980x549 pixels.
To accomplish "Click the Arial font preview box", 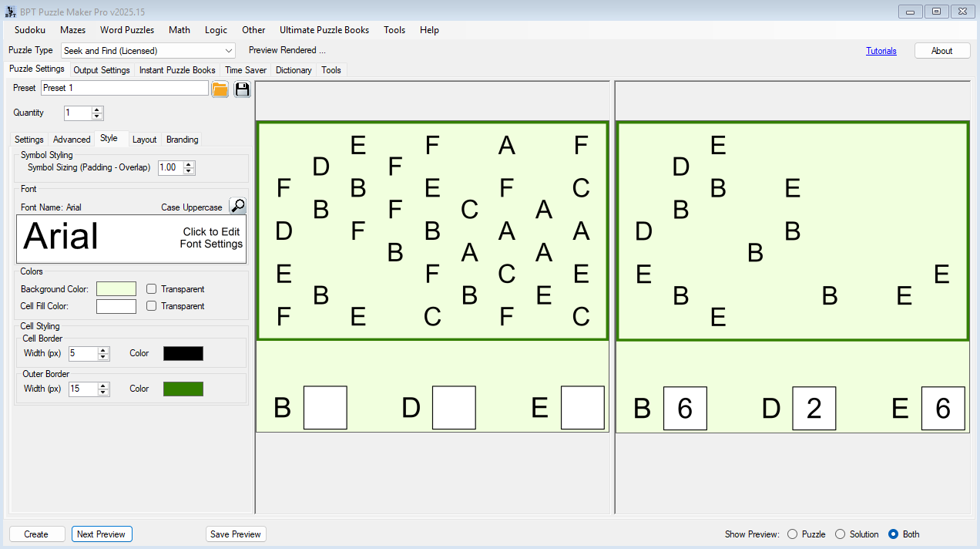I will 131,238.
